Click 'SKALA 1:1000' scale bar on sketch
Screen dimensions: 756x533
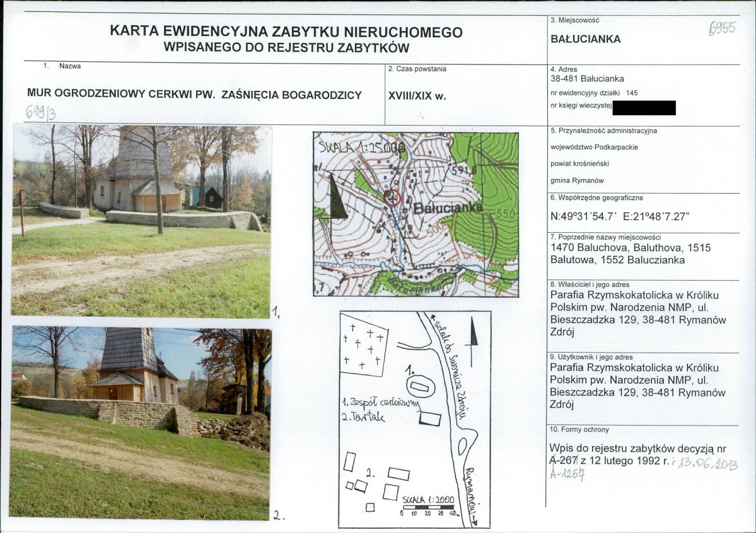429,505
